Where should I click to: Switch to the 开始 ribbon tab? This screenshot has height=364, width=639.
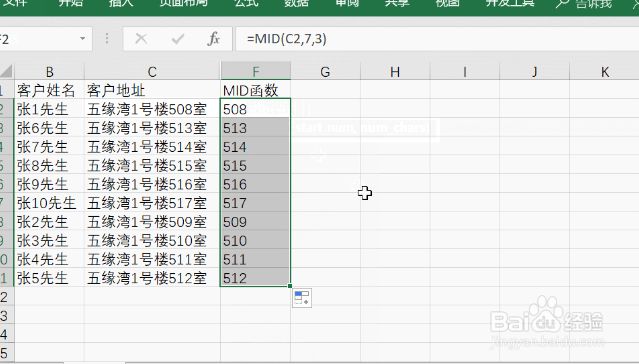pyautogui.click(x=71, y=3)
